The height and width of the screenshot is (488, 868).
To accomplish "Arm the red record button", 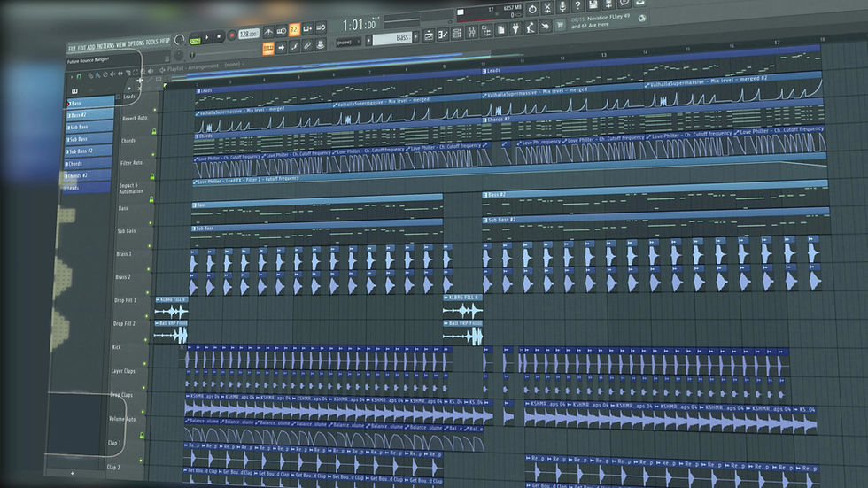I will pyautogui.click(x=232, y=35).
